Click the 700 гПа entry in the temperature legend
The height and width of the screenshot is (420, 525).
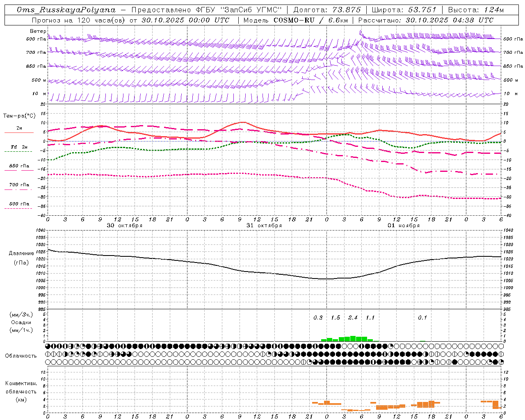19,185
